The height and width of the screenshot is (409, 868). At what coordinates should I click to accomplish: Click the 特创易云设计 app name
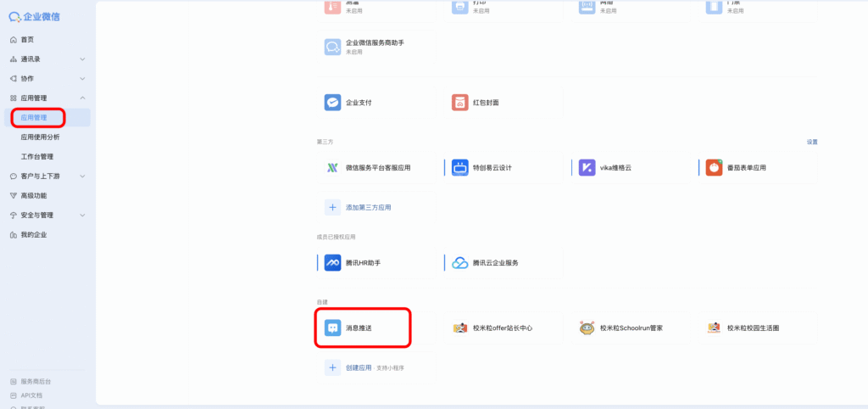(x=492, y=167)
